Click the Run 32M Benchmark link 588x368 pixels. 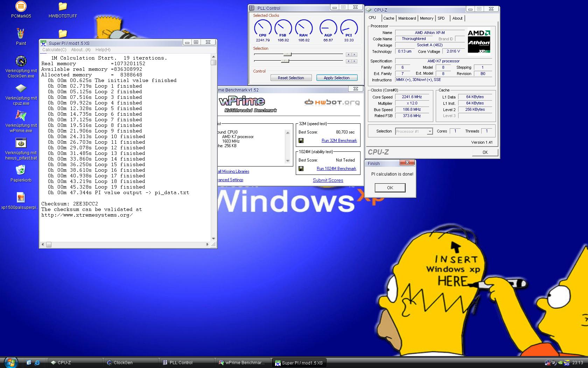(339, 141)
